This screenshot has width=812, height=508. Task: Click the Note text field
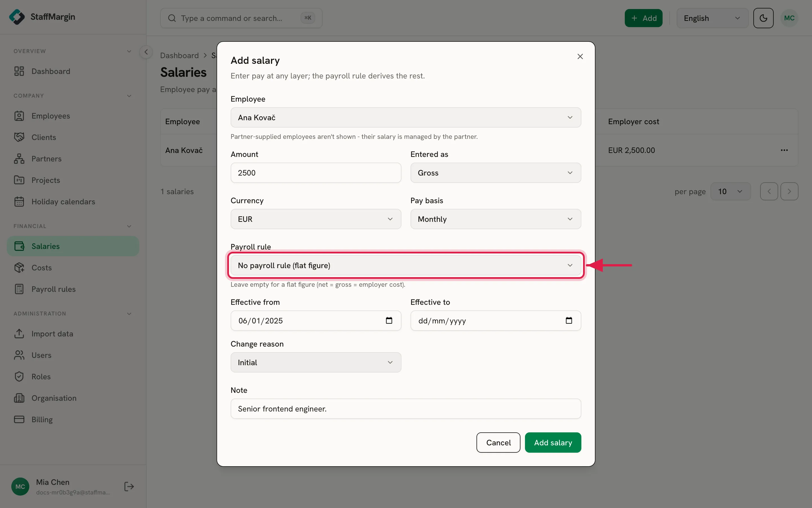[x=406, y=409]
